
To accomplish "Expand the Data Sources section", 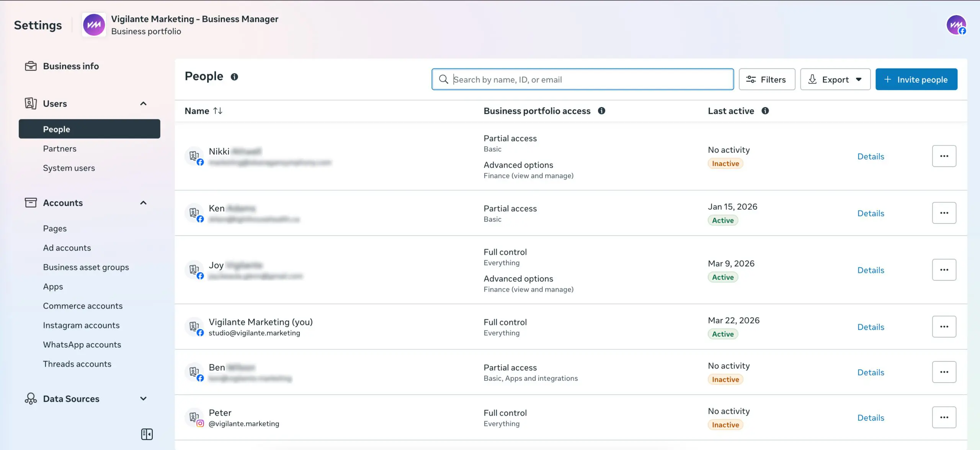I will coord(143,399).
